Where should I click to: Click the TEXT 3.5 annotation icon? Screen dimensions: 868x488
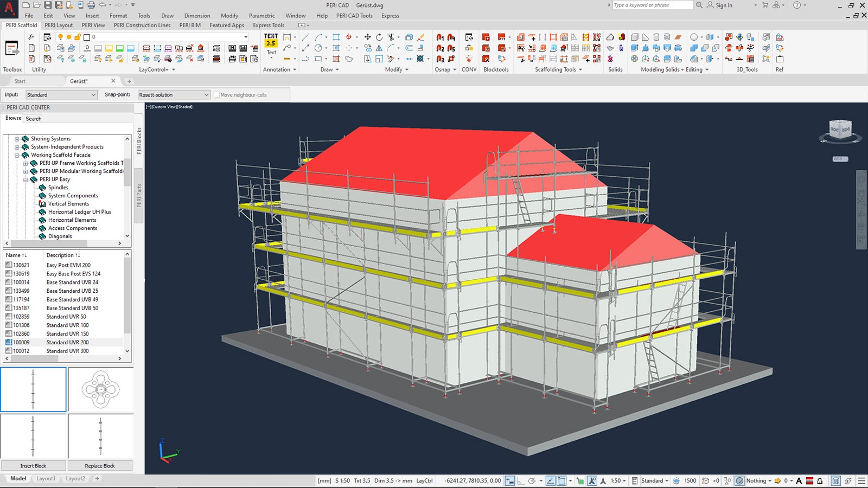point(271,40)
